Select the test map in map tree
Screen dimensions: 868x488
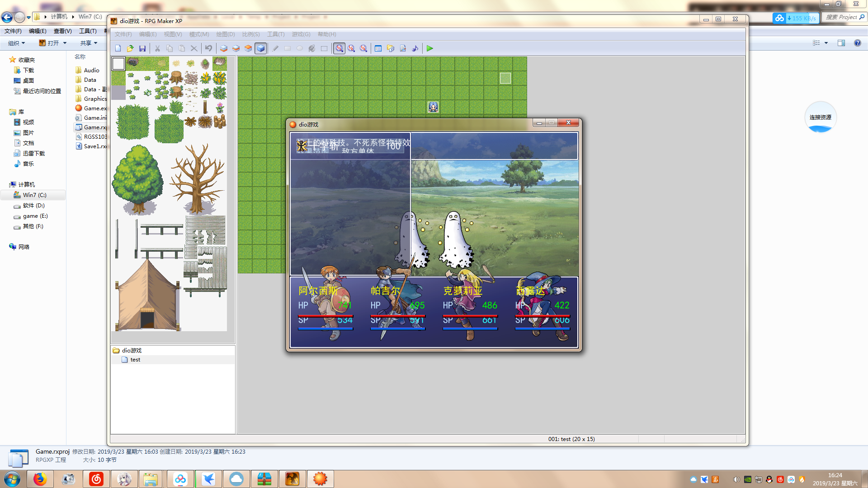135,360
